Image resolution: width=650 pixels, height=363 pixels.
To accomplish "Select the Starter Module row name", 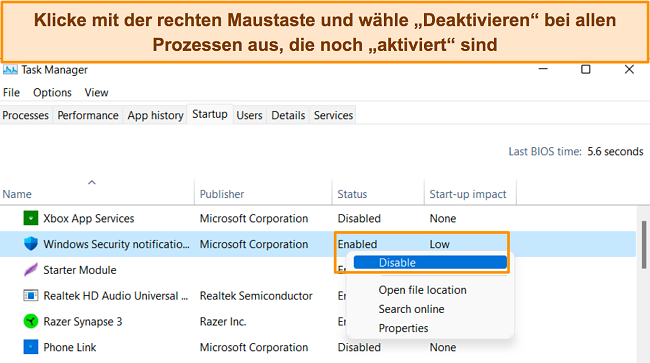I will pyautogui.click(x=80, y=270).
